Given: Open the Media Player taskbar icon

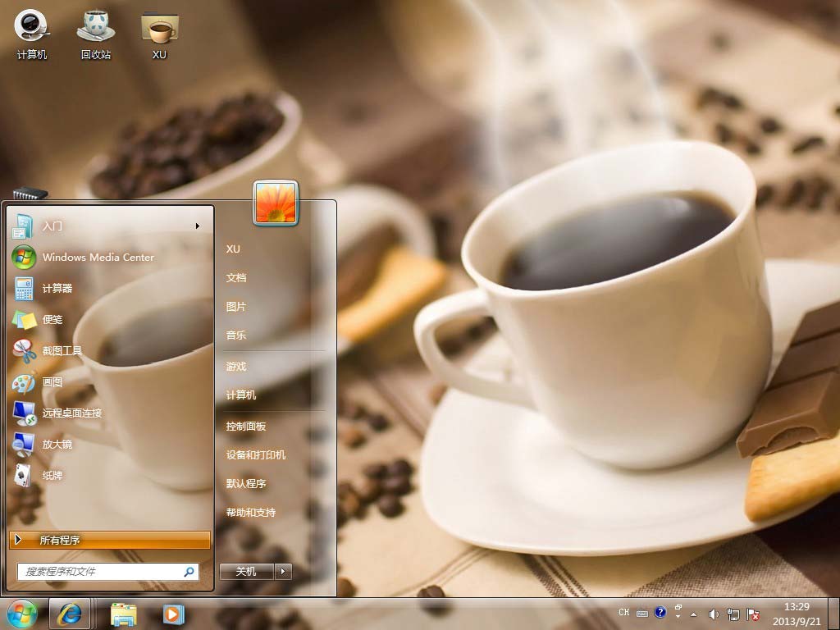Looking at the screenshot, I should [x=173, y=613].
